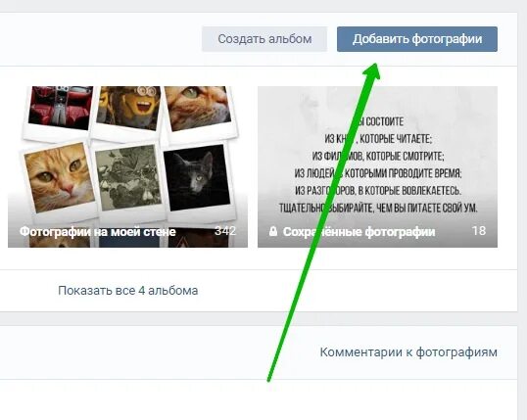Click the 'Показать все 4 альбома' link
The height and width of the screenshot is (420, 527).
pos(127,291)
